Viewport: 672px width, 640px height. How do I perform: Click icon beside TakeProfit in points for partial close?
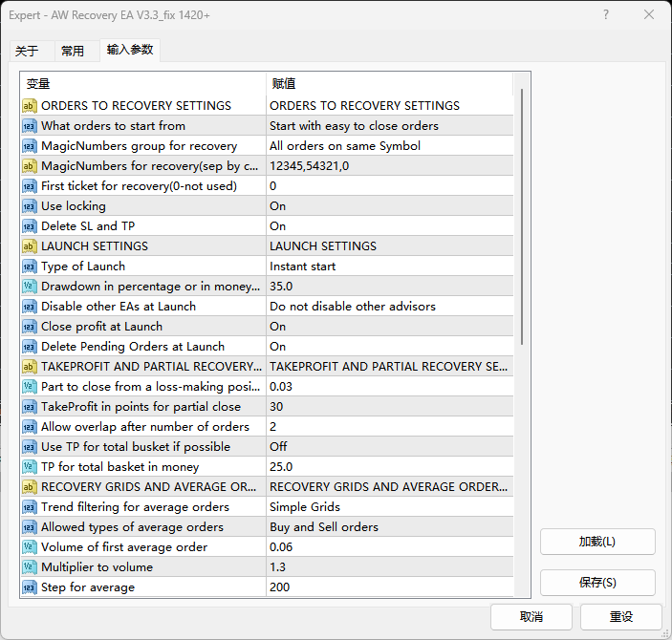[x=29, y=407]
